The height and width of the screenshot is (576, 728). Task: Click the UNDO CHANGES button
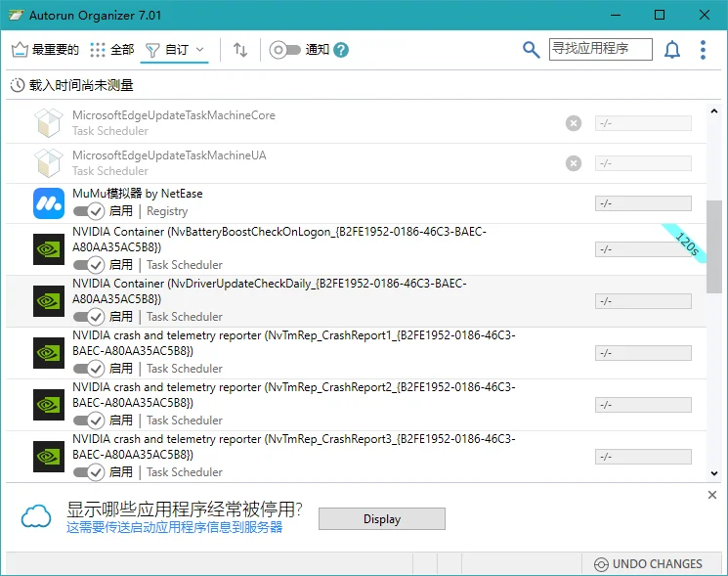649,564
